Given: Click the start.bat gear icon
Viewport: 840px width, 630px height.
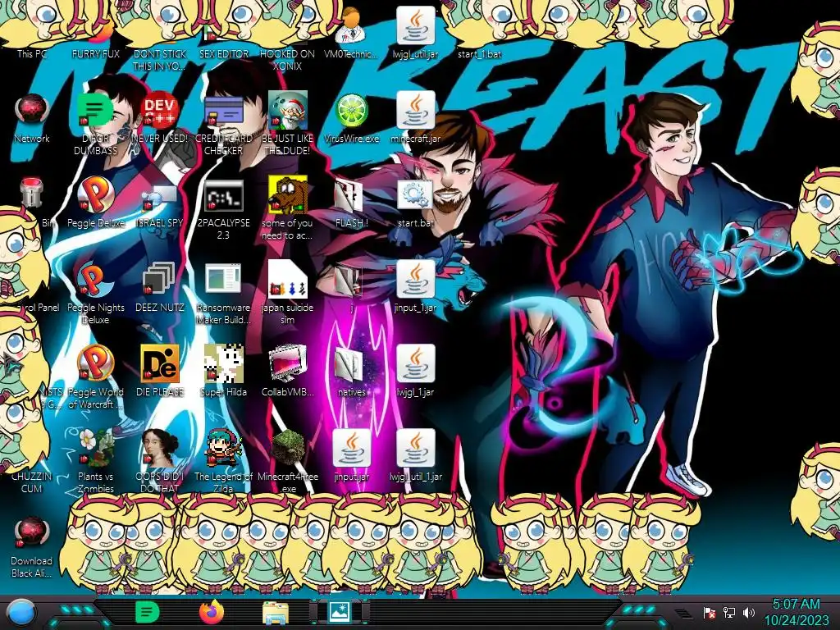Looking at the screenshot, I should tap(416, 194).
